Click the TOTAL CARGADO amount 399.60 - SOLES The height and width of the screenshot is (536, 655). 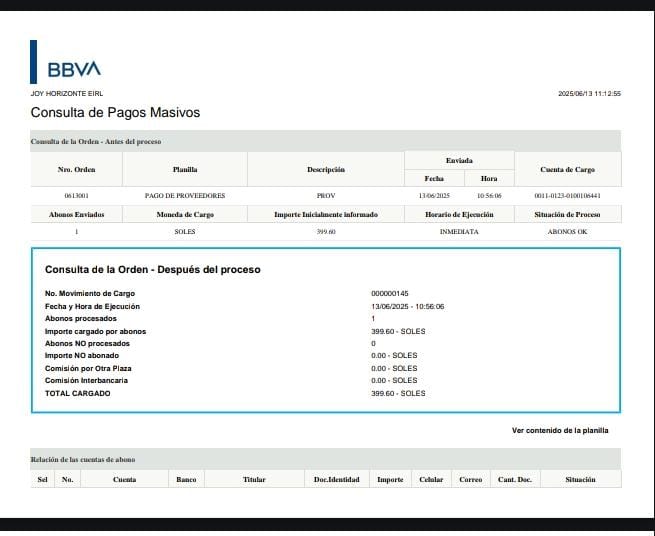(x=398, y=393)
